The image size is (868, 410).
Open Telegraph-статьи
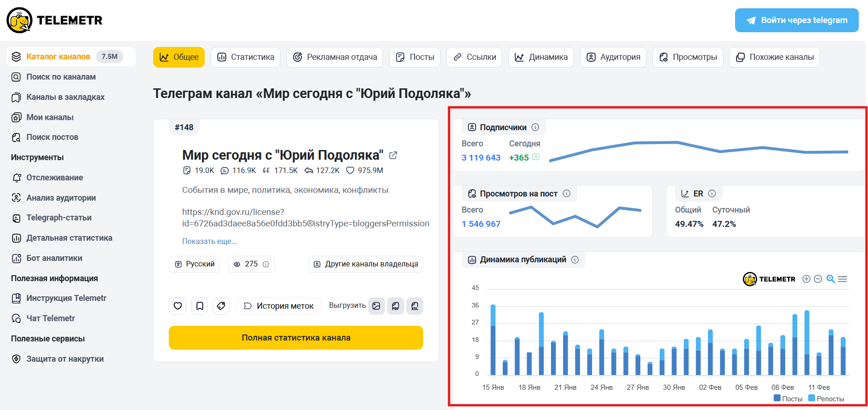52,218
